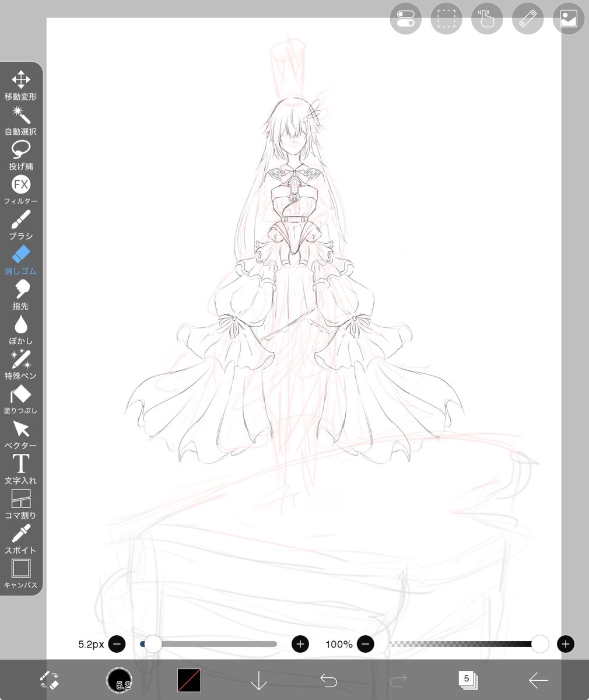Select the Eraser (消しゴム) tool
The width and height of the screenshot is (589, 700).
[21, 260]
